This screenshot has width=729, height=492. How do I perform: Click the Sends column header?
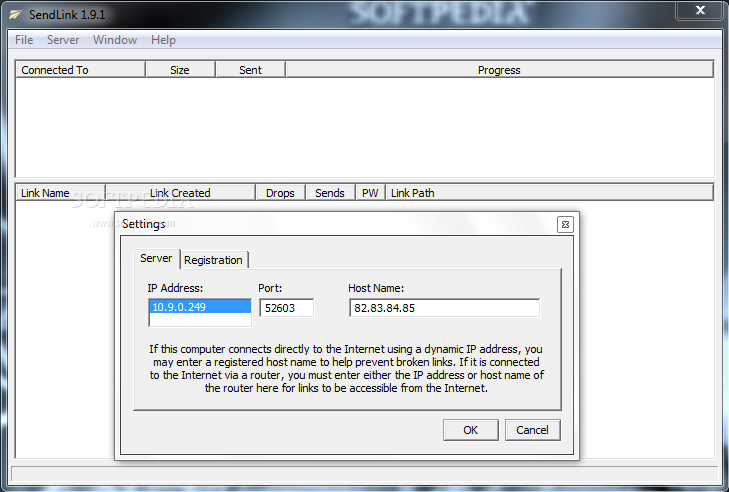pos(330,193)
